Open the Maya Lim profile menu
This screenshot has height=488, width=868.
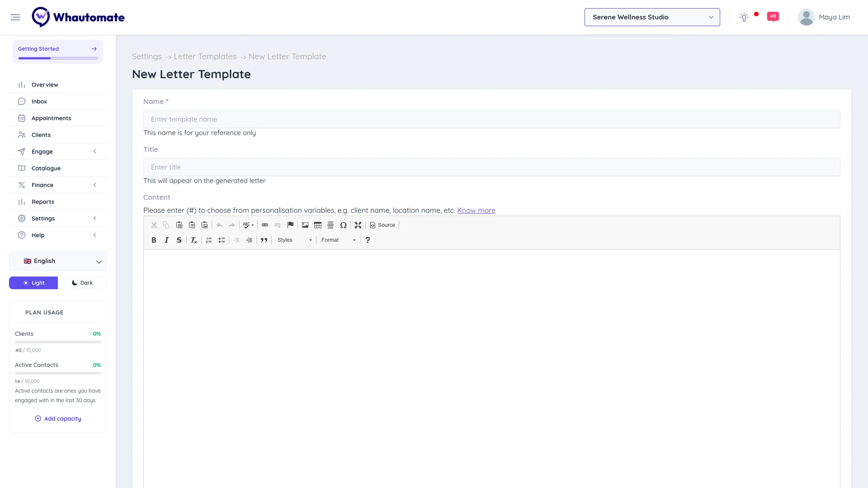824,17
